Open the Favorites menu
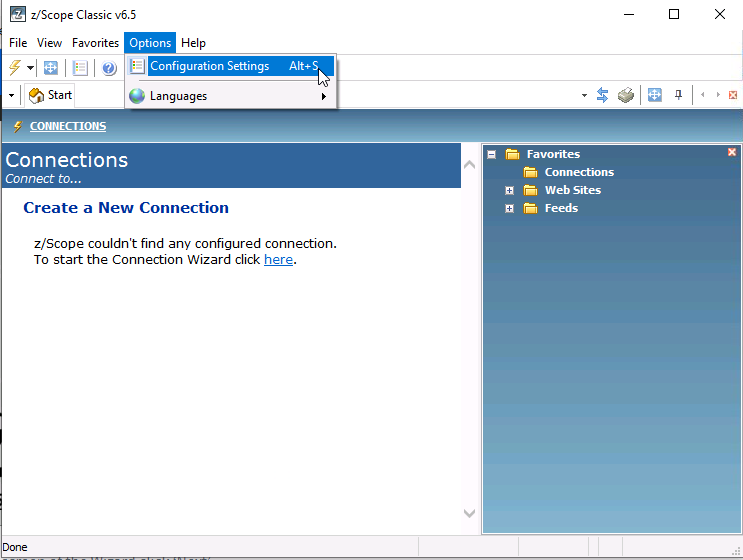Image resolution: width=743 pixels, height=560 pixels. click(95, 43)
